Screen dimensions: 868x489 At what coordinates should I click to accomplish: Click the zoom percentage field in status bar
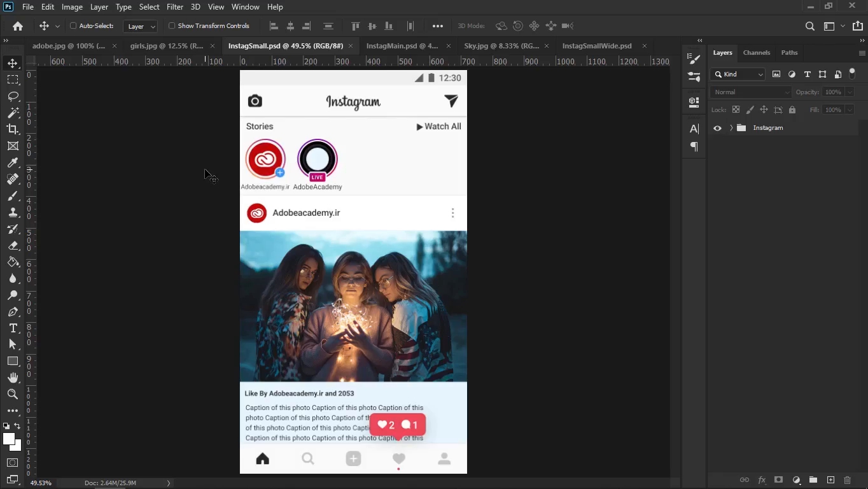click(x=41, y=483)
